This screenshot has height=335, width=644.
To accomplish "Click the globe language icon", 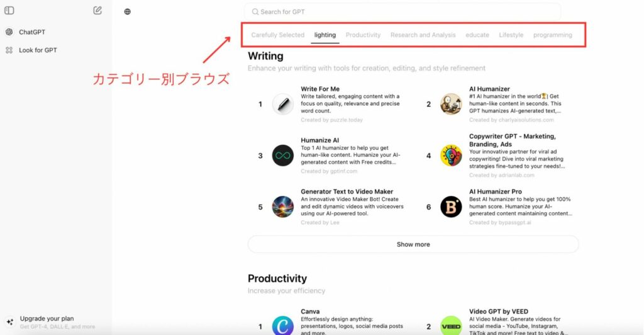I will point(127,11).
